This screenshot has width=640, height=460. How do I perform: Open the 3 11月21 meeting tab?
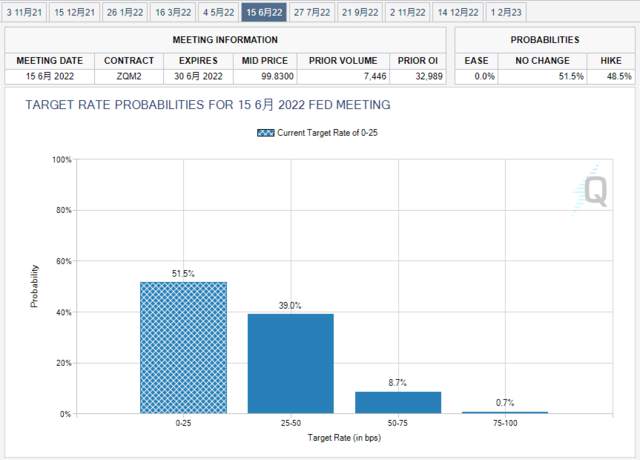[24, 12]
